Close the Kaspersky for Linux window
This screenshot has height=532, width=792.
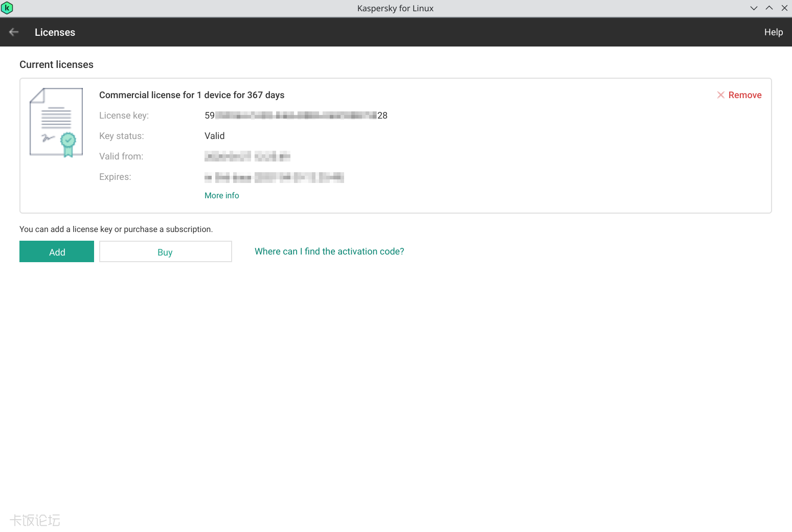click(x=784, y=8)
